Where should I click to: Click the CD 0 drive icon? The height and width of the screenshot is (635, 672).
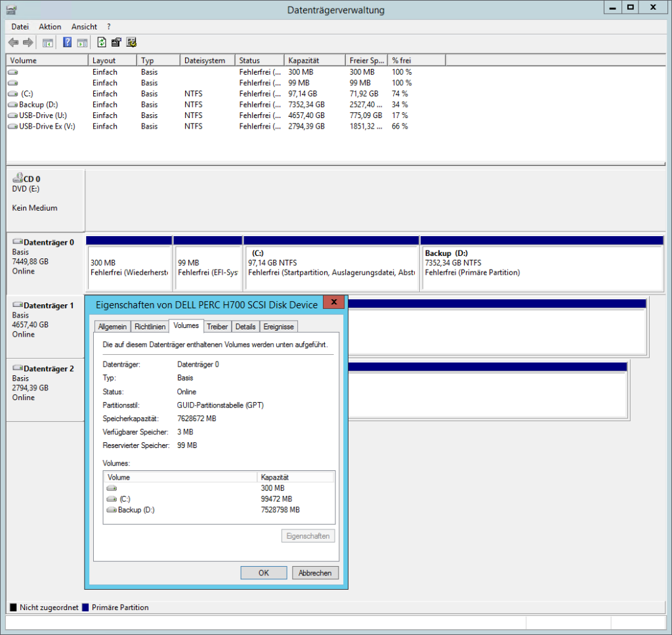[x=19, y=178]
